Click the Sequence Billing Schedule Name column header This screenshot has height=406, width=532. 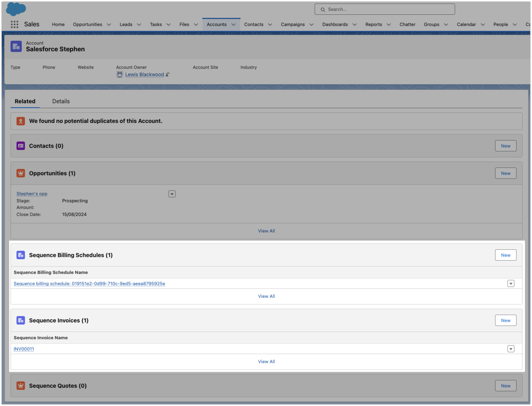tap(51, 273)
